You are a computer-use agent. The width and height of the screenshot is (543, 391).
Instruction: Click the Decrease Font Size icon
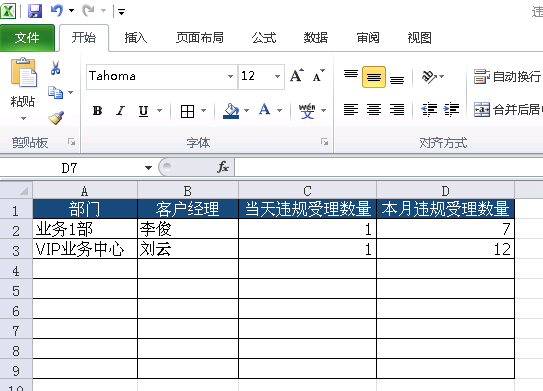click(319, 75)
